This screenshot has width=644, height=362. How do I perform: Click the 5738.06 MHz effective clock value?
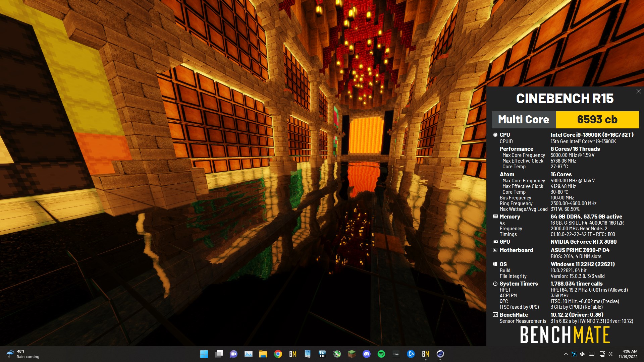(563, 161)
